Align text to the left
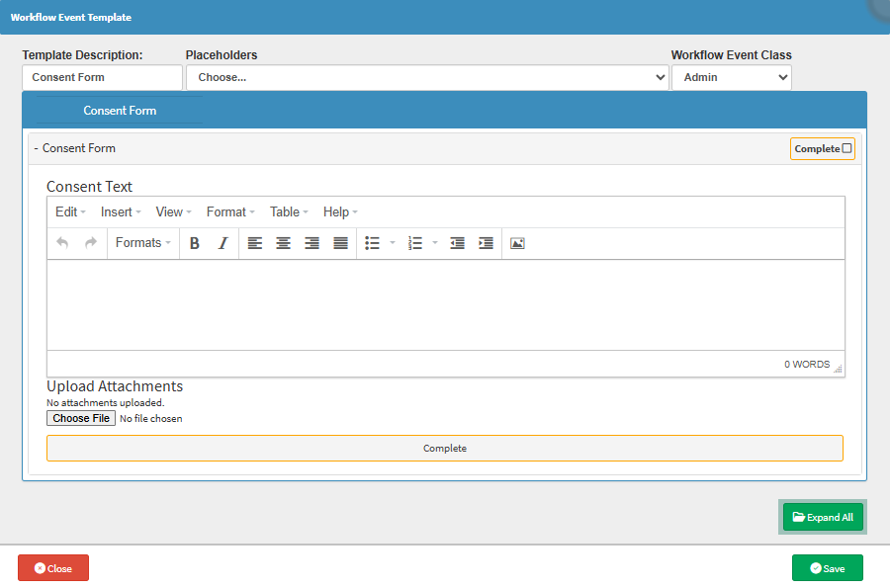 pyautogui.click(x=255, y=243)
